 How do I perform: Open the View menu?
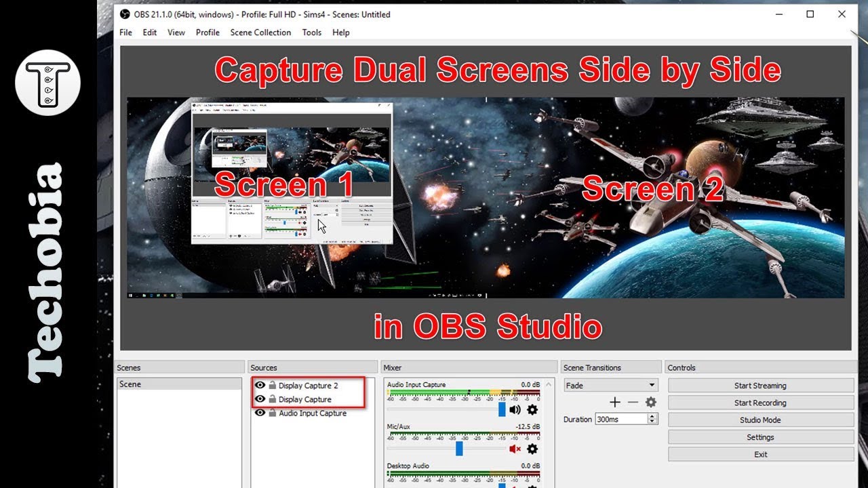176,33
